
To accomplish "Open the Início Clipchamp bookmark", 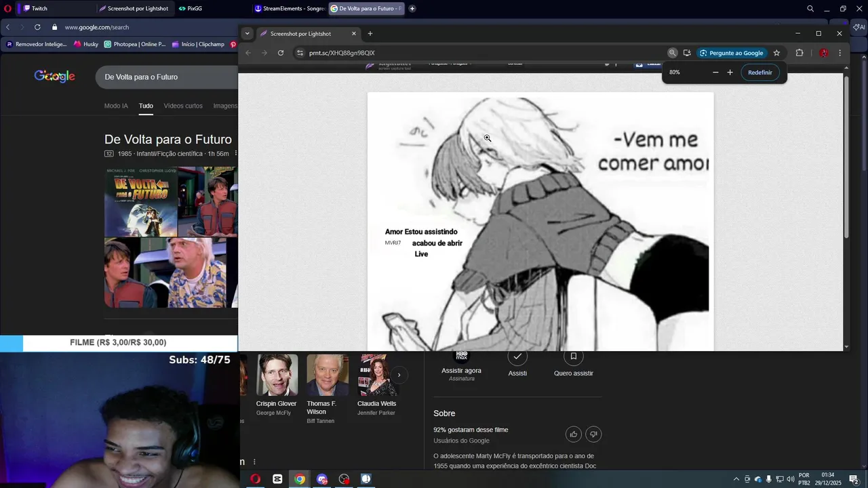I will click(198, 44).
